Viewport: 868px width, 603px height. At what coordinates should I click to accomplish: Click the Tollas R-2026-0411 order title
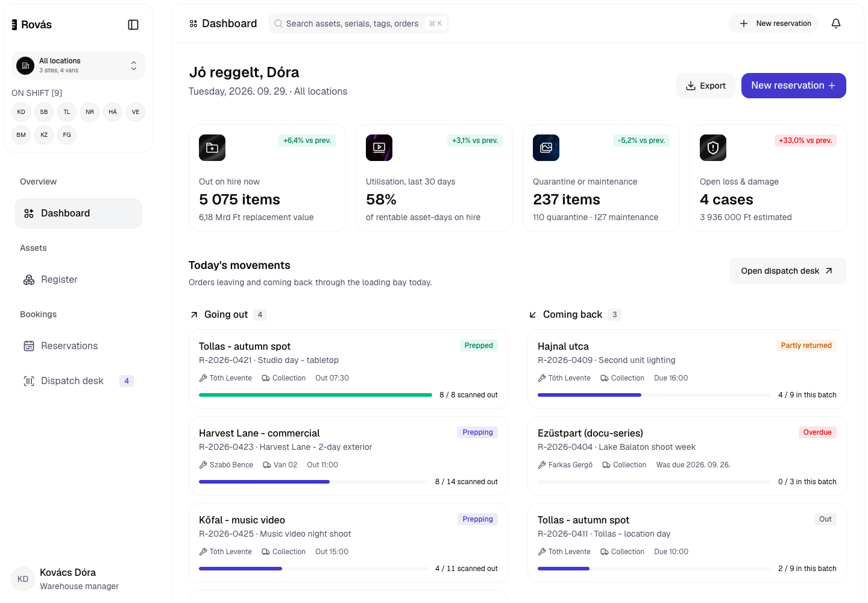[583, 520]
